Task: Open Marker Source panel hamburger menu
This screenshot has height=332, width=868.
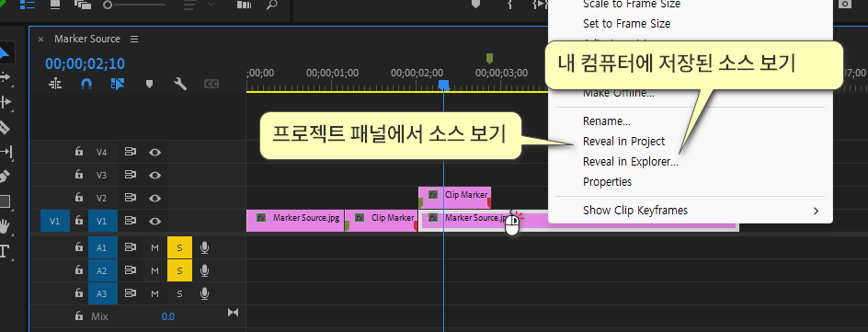Action: [x=134, y=40]
